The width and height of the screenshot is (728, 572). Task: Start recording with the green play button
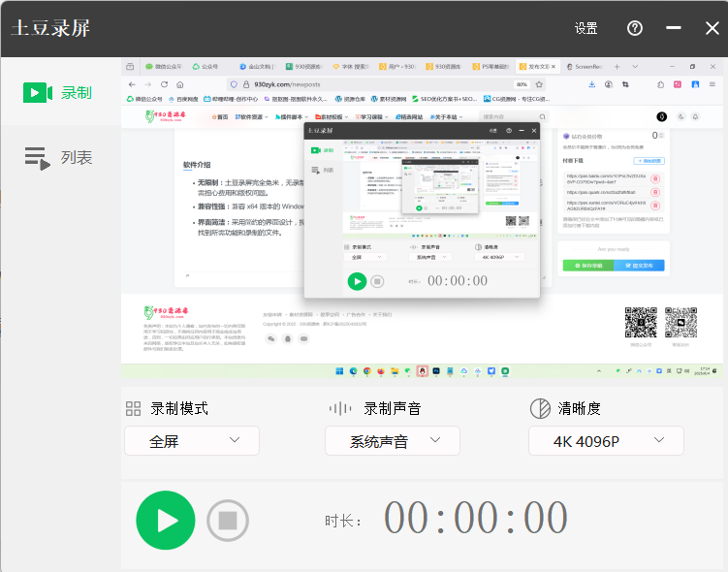[166, 520]
